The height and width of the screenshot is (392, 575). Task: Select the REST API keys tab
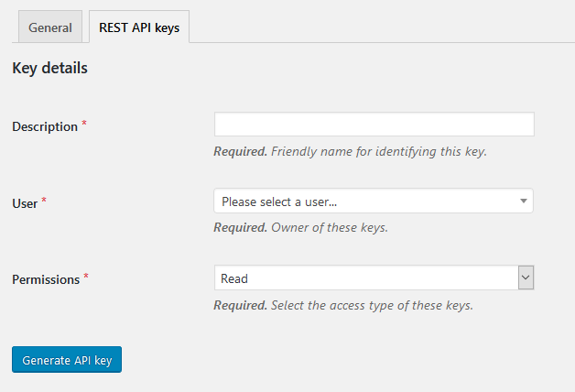tap(139, 27)
